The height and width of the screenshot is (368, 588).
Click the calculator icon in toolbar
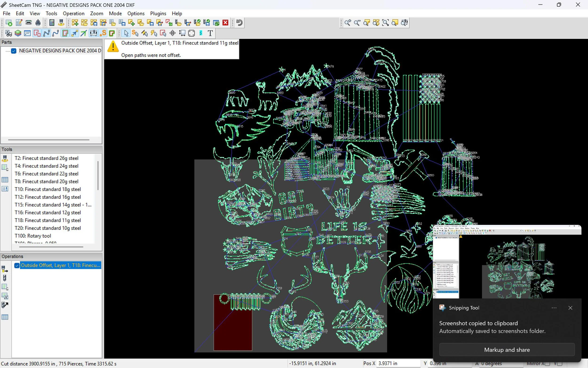click(x=52, y=23)
